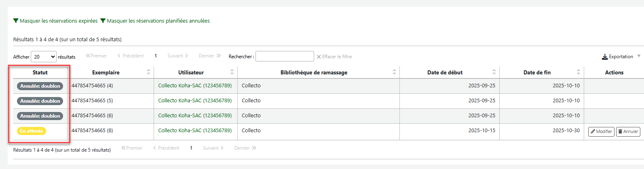Screen dimensions: 644x169
Task: Sort by Date de fin column arrows
Action: pyautogui.click(x=579, y=72)
